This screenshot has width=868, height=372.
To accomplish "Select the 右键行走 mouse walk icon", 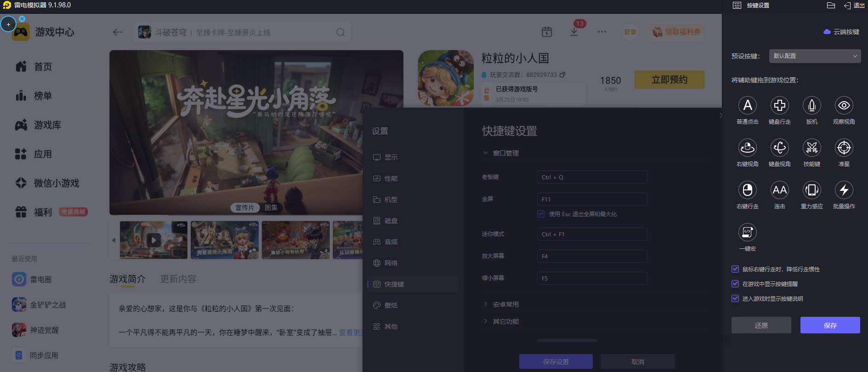I will [x=748, y=190].
